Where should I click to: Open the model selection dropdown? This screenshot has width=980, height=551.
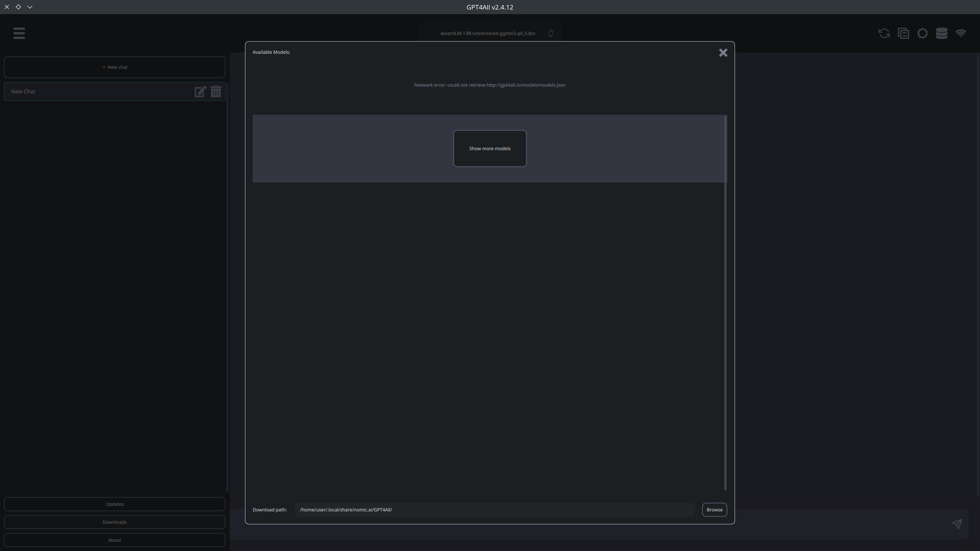tap(488, 33)
